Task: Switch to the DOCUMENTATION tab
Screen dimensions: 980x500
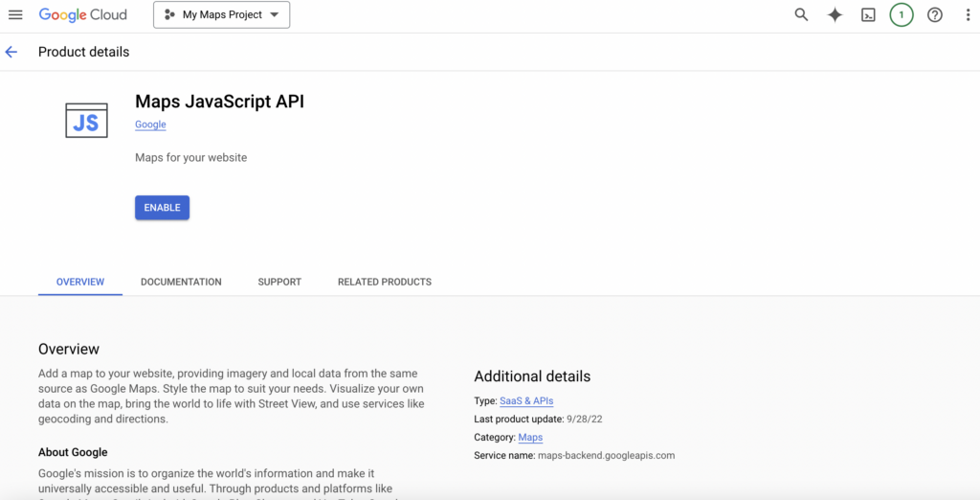Action: [181, 283]
